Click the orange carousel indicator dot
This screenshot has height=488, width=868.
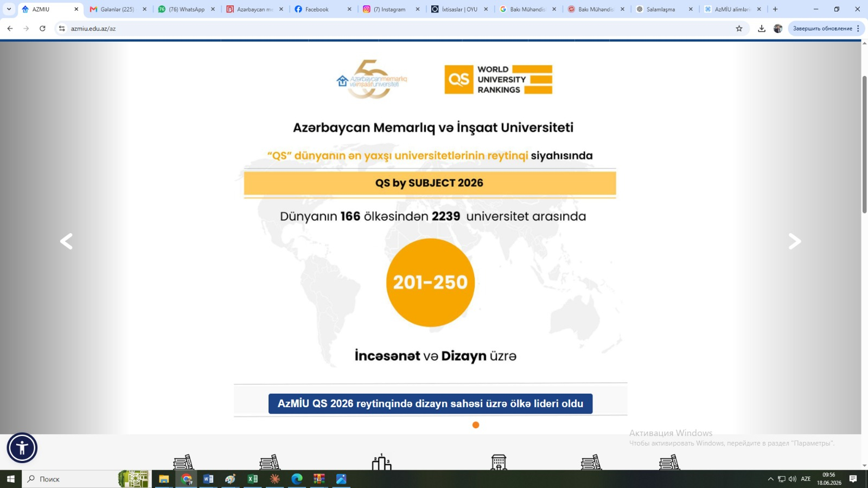point(476,425)
